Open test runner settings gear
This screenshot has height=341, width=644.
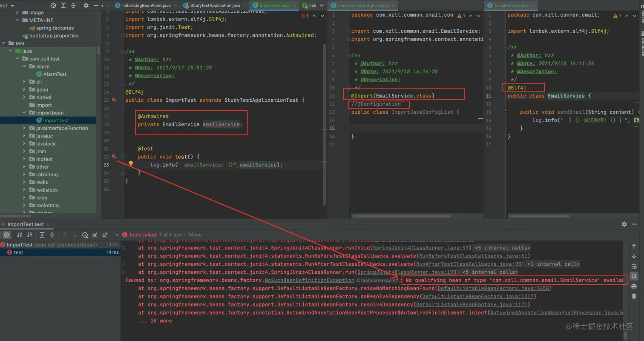tap(624, 224)
